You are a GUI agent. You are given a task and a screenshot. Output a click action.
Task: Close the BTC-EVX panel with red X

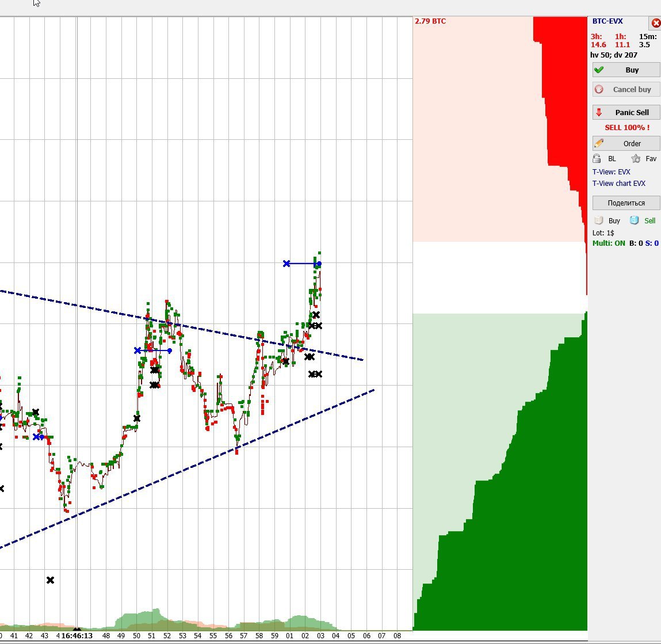click(655, 23)
